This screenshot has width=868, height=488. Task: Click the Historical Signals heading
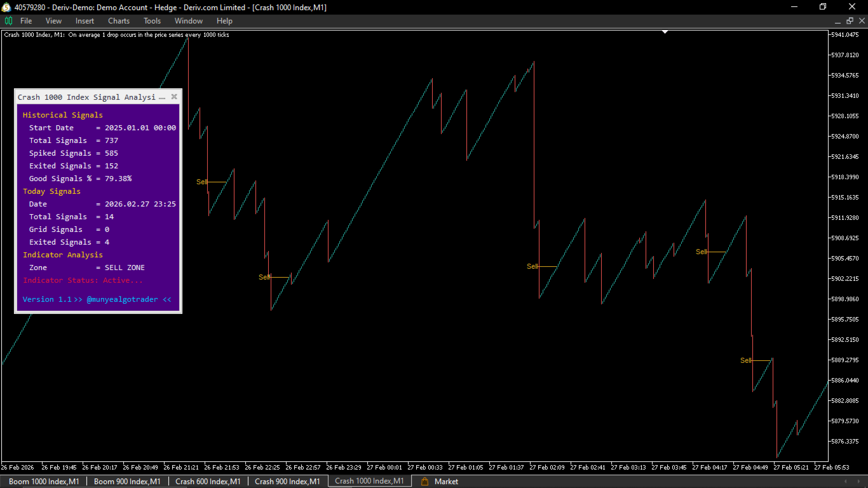pyautogui.click(x=63, y=115)
